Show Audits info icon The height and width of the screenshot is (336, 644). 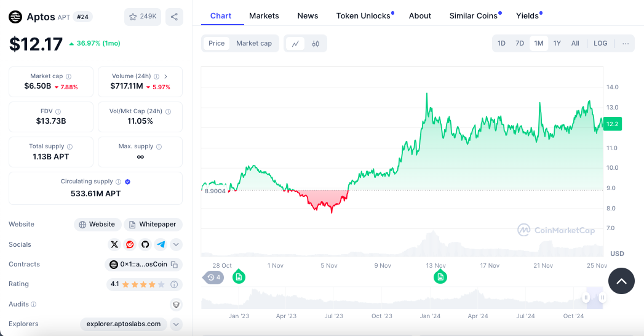click(x=34, y=305)
